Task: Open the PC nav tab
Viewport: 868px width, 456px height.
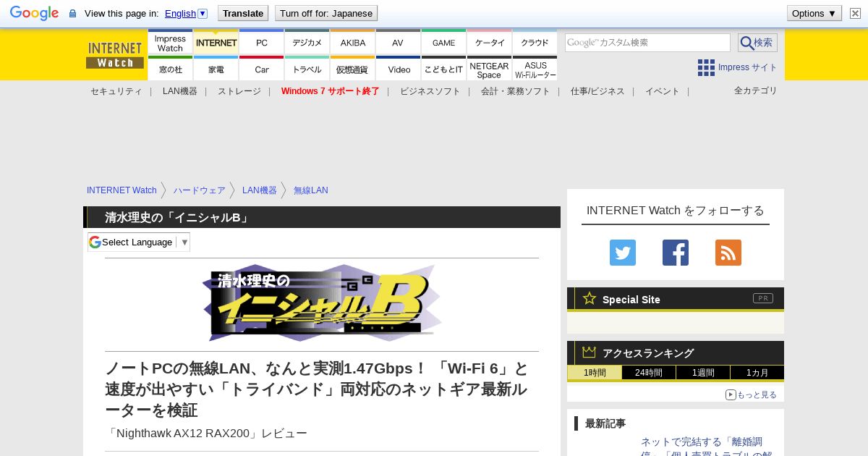Action: click(x=262, y=43)
